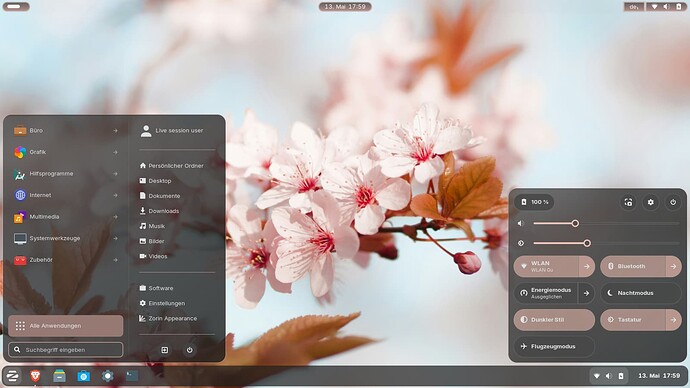Screen dimensions: 690x388
Task: Toggle Dunkler Stil
Action: [x=554, y=320]
